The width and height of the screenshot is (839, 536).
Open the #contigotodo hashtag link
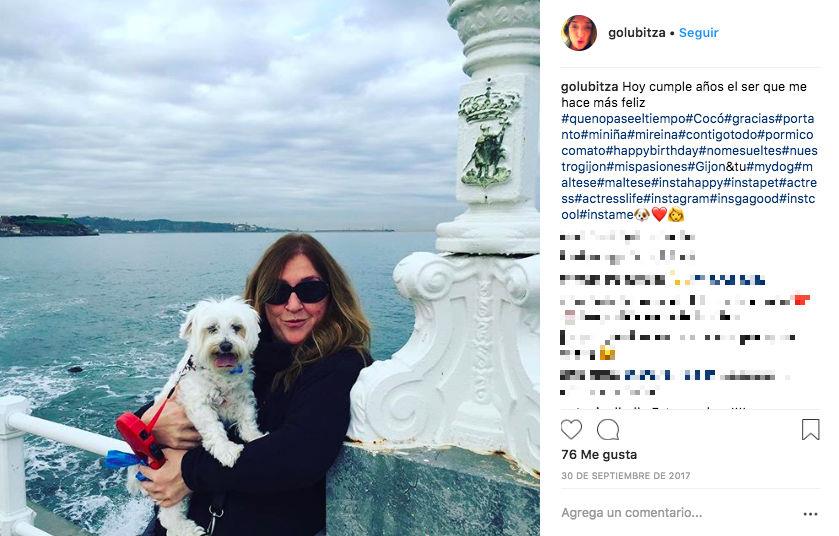coord(718,135)
